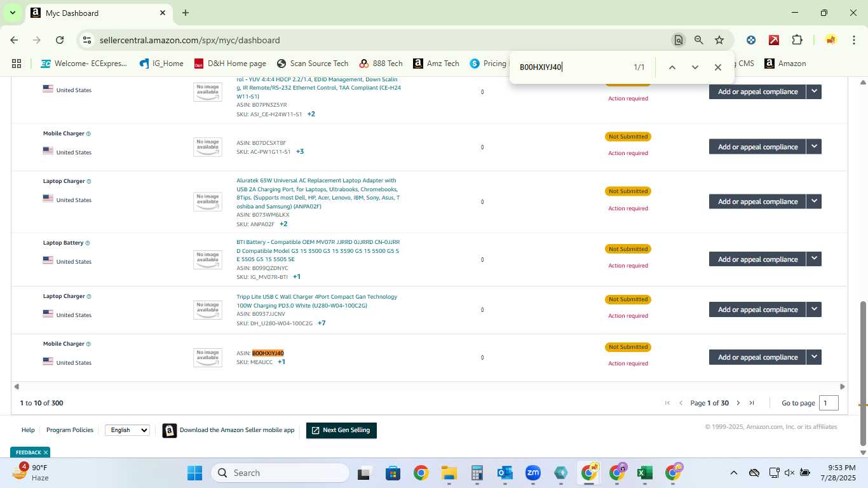Reload the Seller Central page
The height and width of the screenshot is (488, 868).
point(60,40)
